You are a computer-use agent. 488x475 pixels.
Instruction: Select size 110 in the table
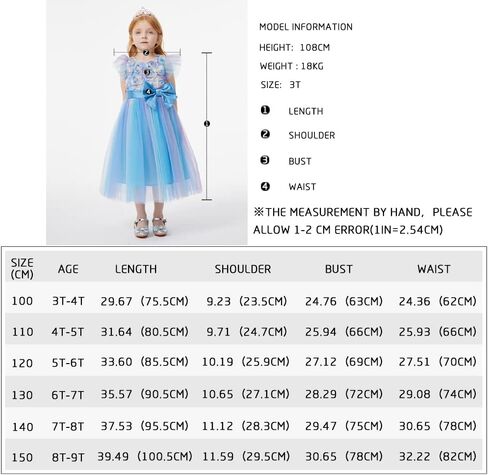point(22,332)
